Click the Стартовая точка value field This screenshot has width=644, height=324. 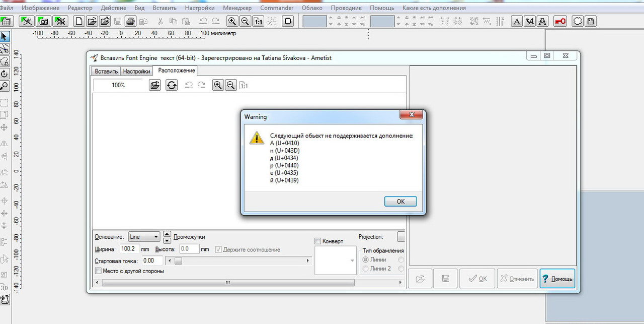tap(152, 261)
